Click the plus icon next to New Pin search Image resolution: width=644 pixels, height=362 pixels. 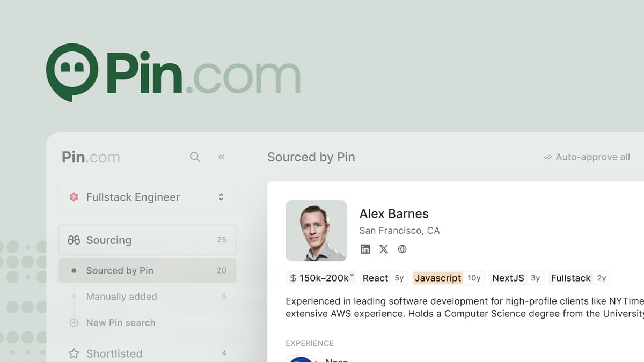click(73, 323)
